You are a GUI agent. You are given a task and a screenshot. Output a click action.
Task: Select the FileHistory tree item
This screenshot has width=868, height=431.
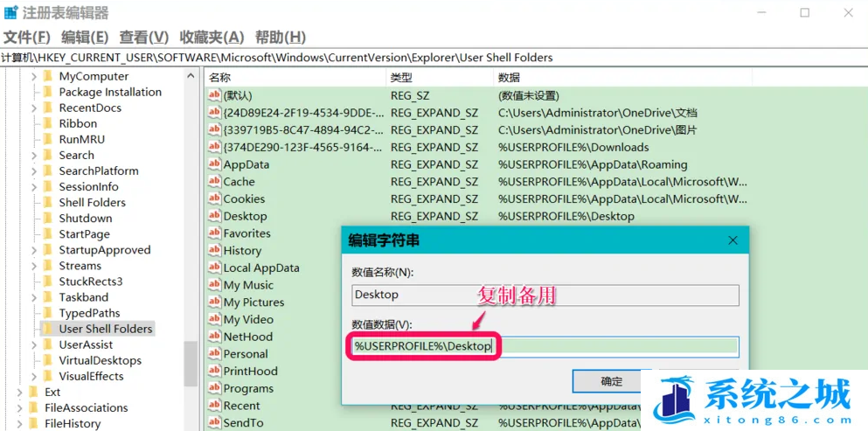73,424
